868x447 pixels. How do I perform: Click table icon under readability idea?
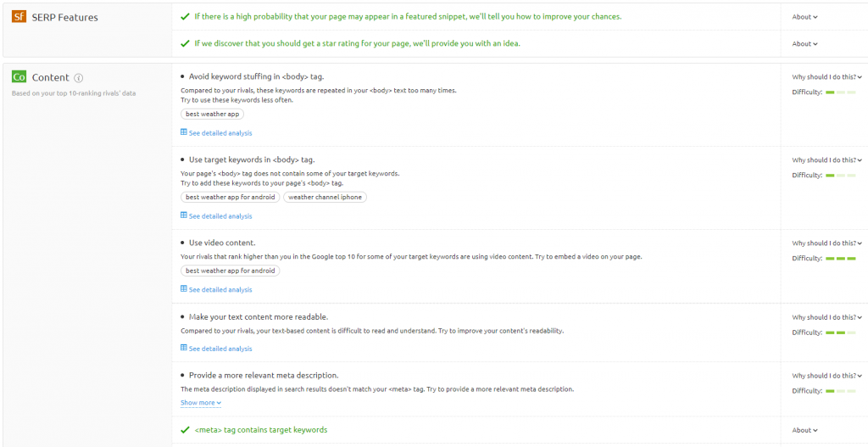tap(184, 349)
